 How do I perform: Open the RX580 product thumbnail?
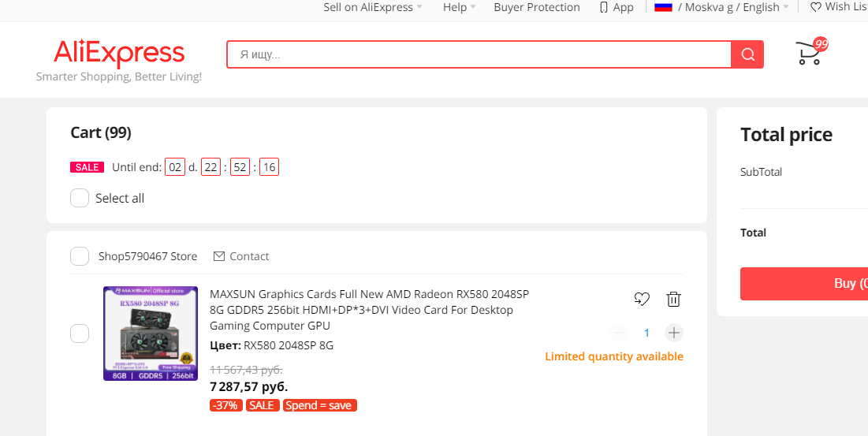click(x=151, y=333)
